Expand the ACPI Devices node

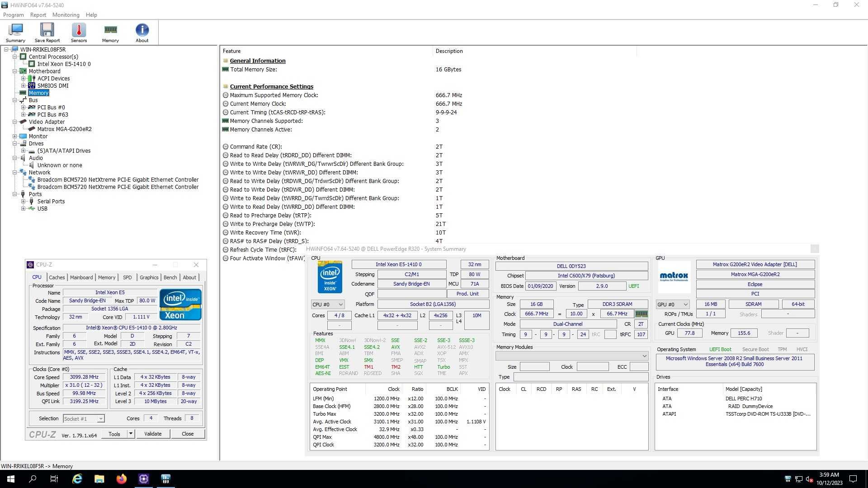tap(24, 79)
